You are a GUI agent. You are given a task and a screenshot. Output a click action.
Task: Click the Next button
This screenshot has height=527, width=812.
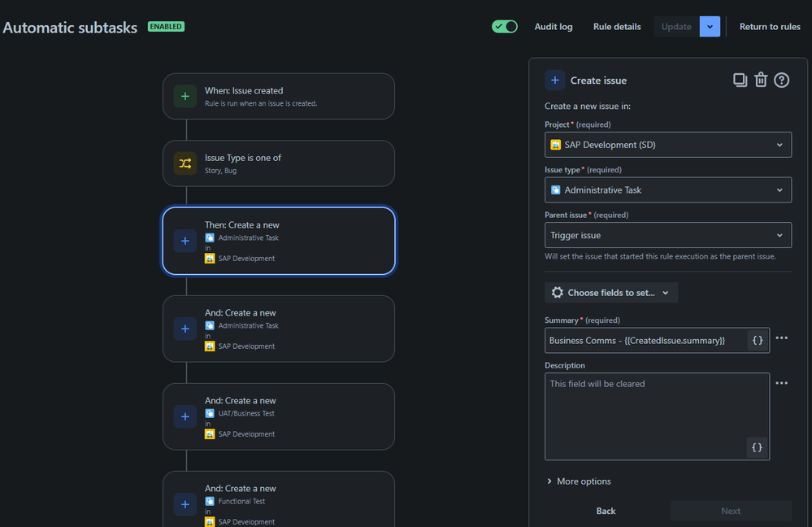tap(731, 511)
